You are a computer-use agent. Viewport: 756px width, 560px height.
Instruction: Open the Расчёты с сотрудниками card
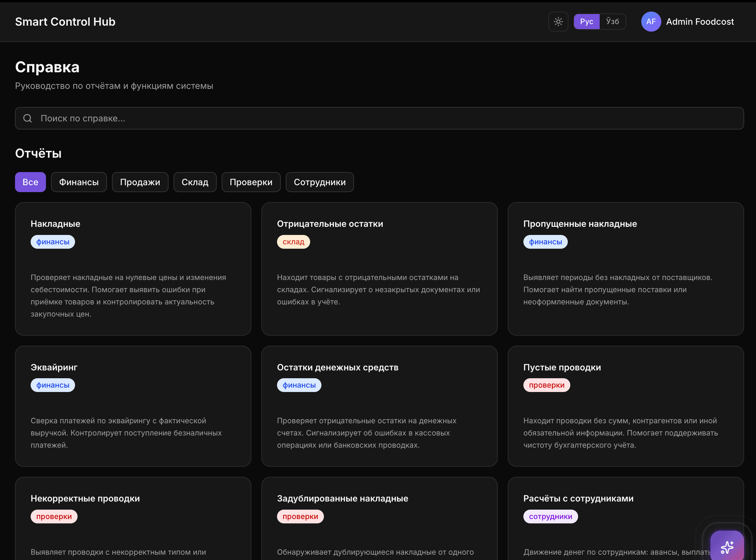point(626,519)
